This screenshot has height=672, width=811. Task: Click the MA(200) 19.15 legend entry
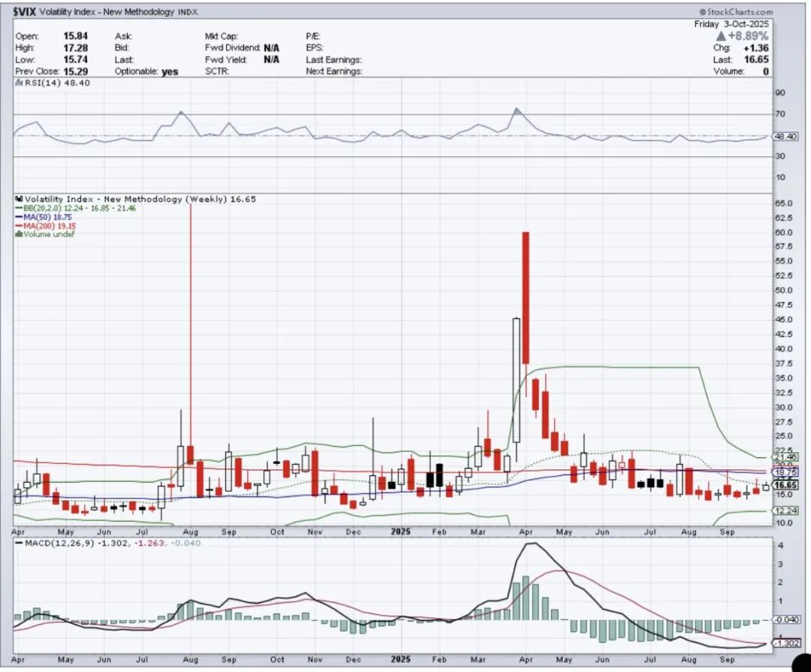(x=46, y=226)
